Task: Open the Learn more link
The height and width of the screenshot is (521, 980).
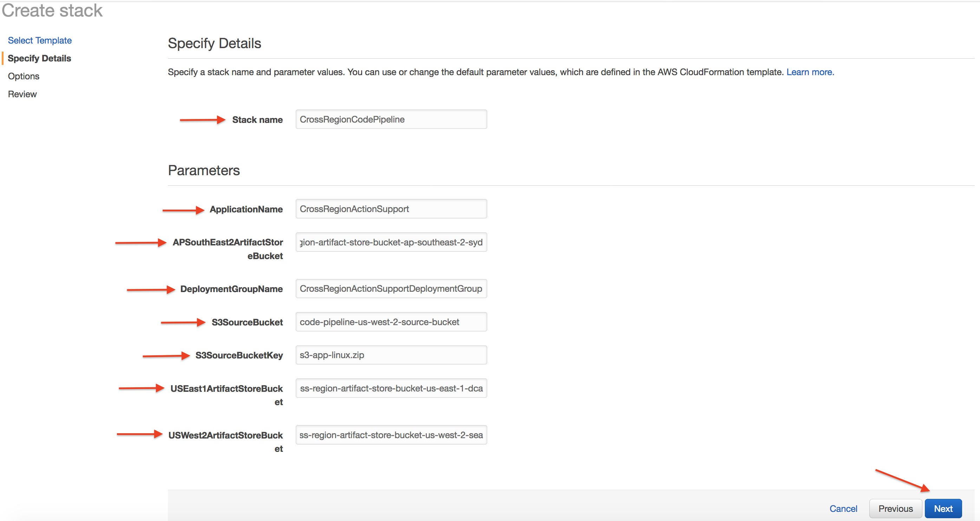Action: pyautogui.click(x=810, y=72)
